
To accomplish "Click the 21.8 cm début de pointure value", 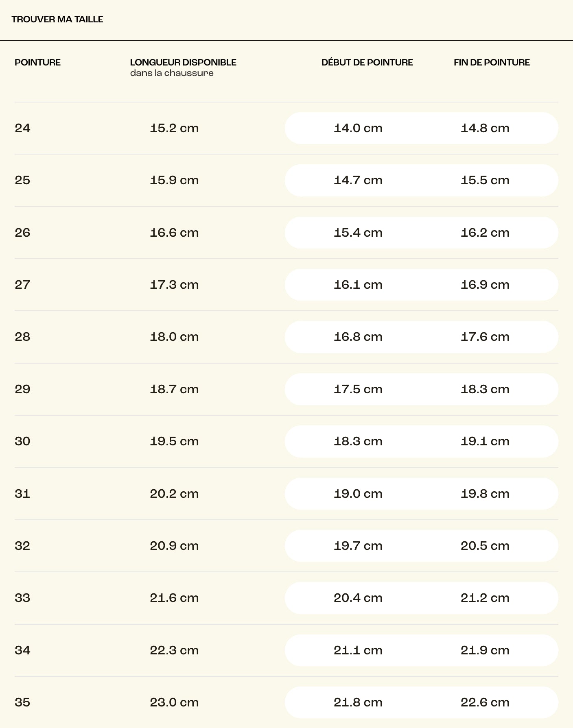I will coord(358,702).
